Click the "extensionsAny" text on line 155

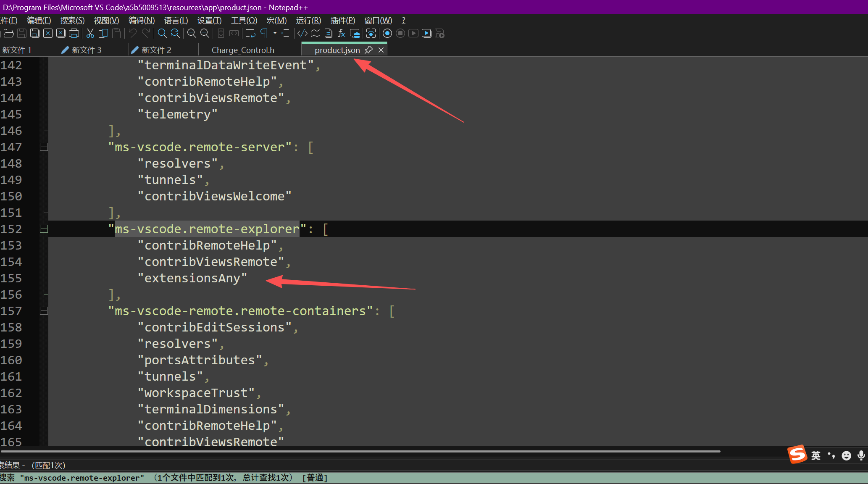192,278
